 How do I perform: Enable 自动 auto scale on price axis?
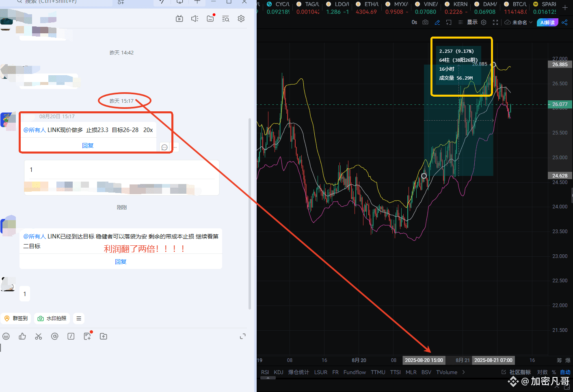click(565, 372)
